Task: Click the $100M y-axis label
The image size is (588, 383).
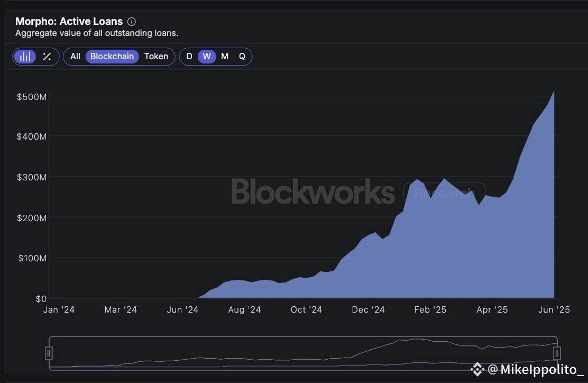Action: click(x=33, y=258)
